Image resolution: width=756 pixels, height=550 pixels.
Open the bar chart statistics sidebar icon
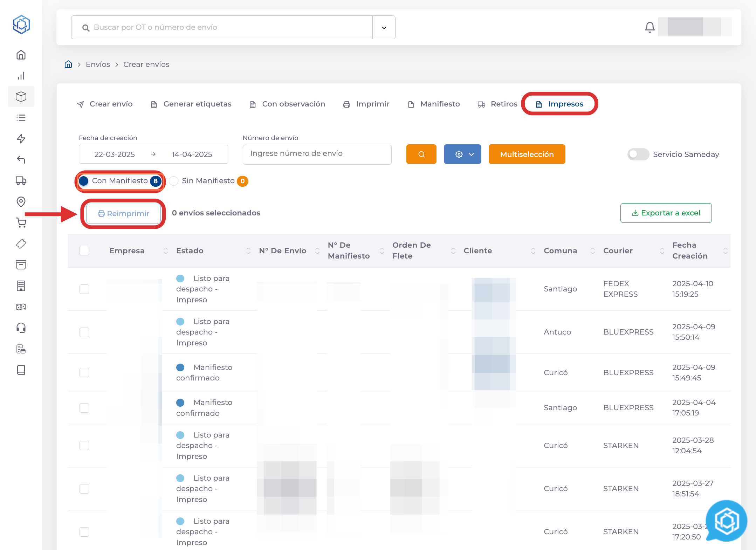(21, 76)
